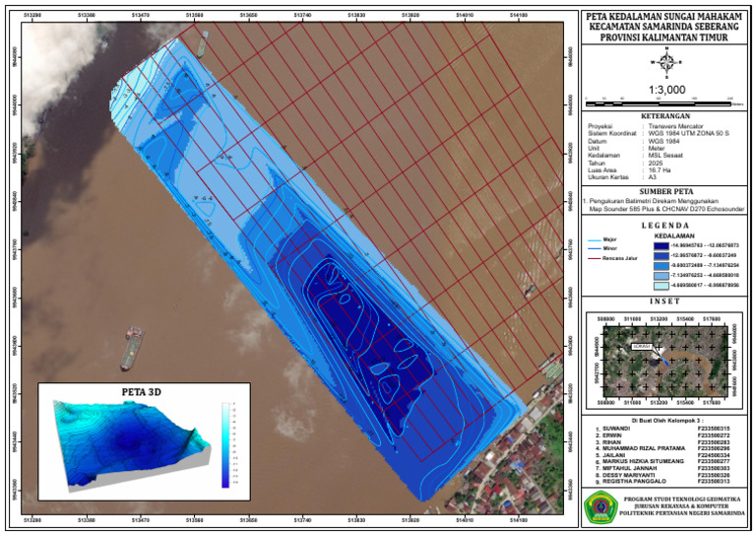
Task: Click the LEGENDA heading
Action: 665,226
